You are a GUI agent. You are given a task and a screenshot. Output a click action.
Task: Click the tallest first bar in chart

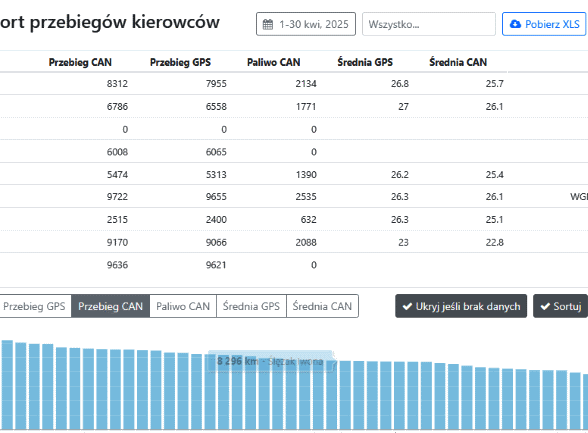coord(7,385)
